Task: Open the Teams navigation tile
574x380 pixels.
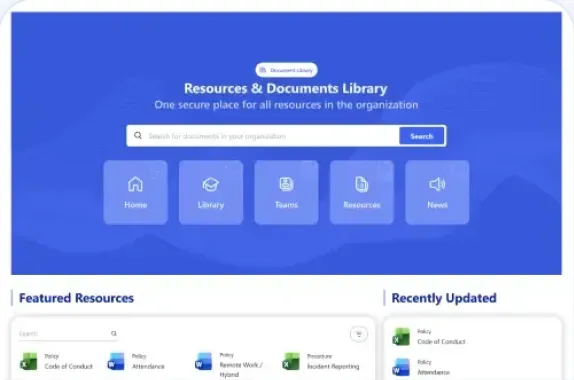Action: 286,192
